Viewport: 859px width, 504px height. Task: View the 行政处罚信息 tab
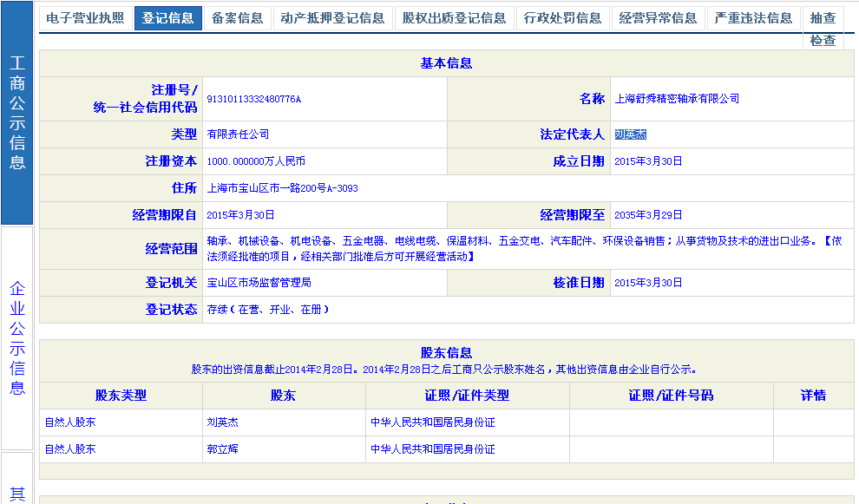point(563,18)
